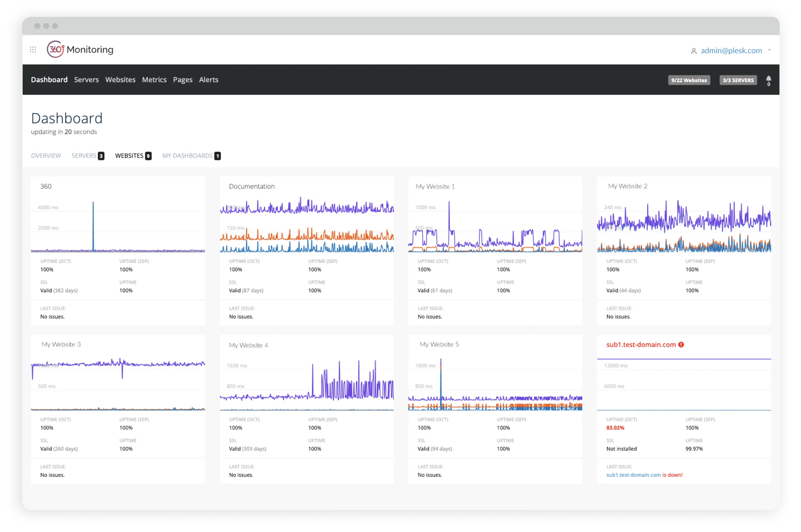This screenshot has width=801, height=532.
Task: Click the My Website 4 chart
Action: tap(307, 385)
